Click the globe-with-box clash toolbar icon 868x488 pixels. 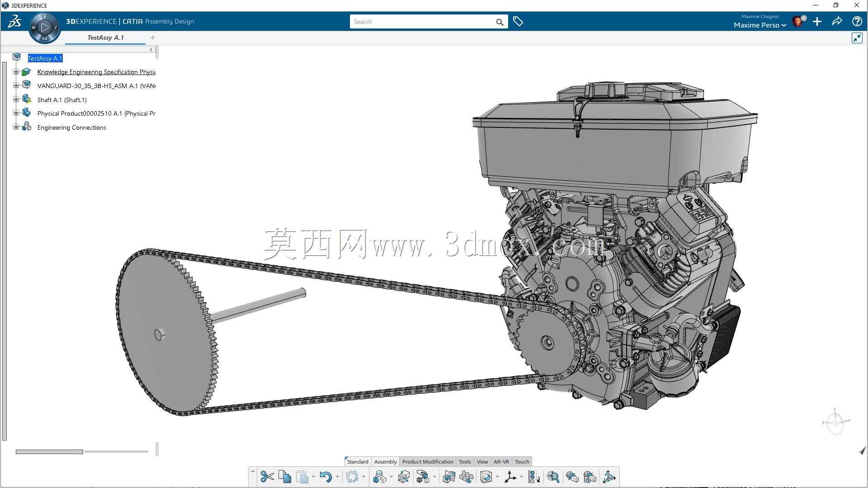pyautogui.click(x=572, y=477)
